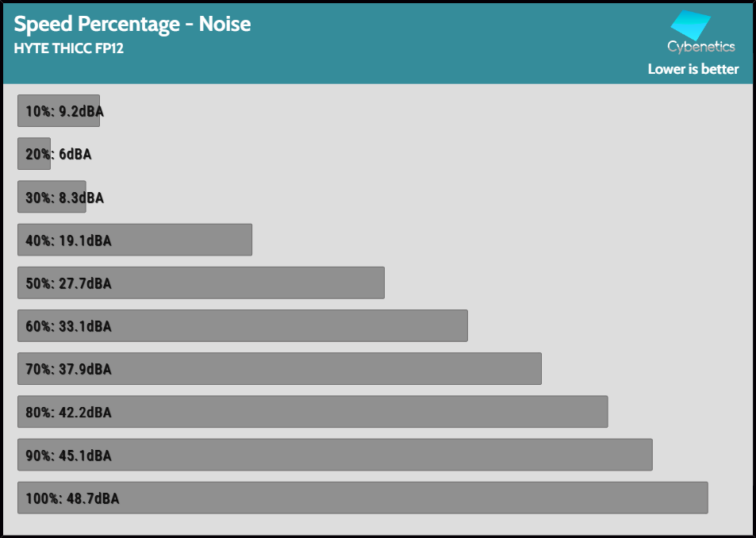Click the '40%: 19.1dBA' bar label

tap(68, 240)
